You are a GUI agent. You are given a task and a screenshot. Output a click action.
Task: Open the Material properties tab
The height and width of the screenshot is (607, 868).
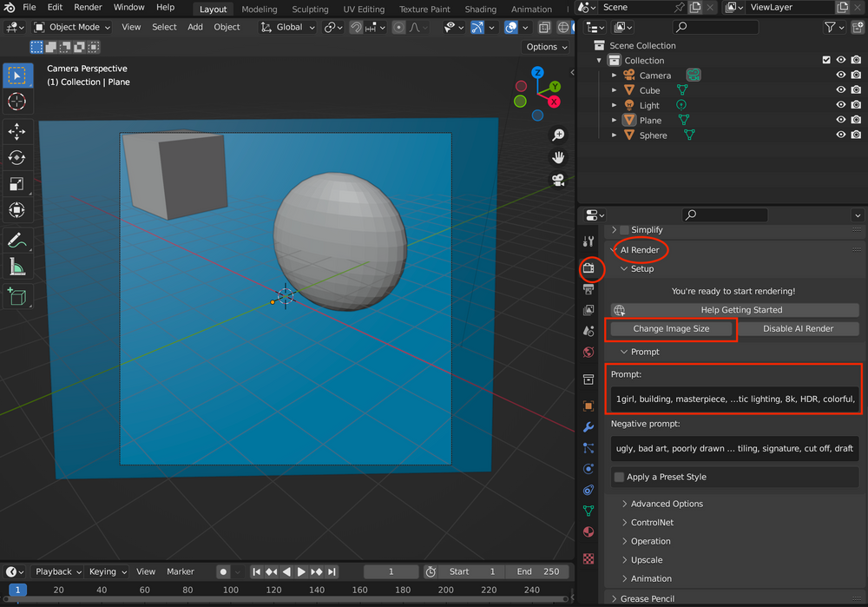point(589,531)
